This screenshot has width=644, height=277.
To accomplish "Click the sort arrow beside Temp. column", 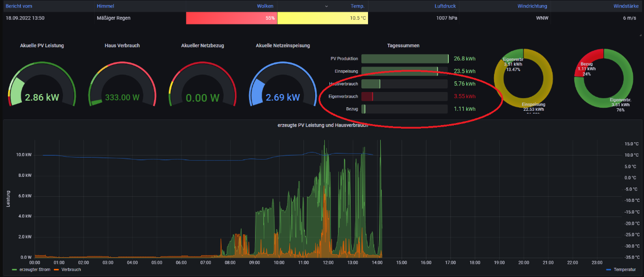I will (326, 6).
